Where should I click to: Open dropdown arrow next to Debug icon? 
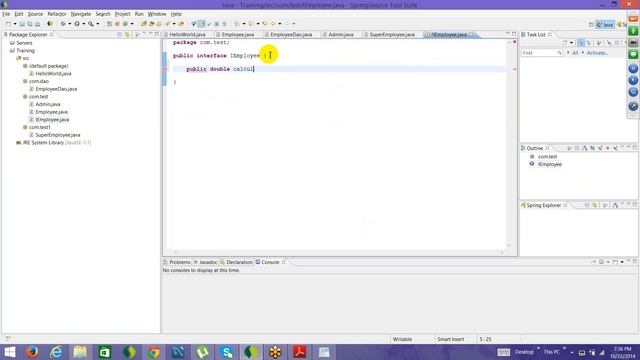(69, 24)
